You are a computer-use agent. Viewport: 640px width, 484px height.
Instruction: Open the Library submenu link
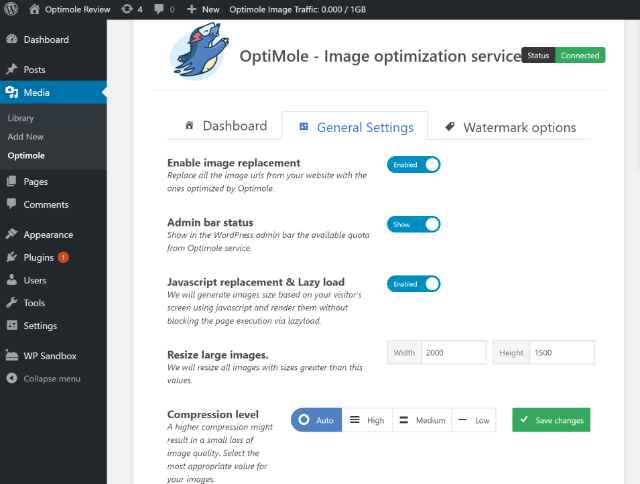pos(20,118)
